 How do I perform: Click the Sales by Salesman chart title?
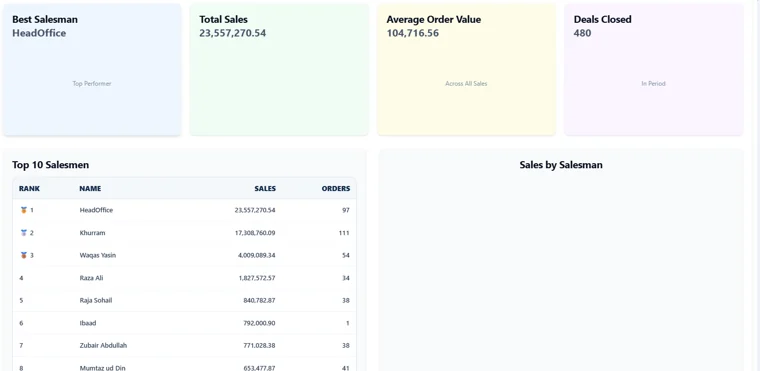(561, 165)
